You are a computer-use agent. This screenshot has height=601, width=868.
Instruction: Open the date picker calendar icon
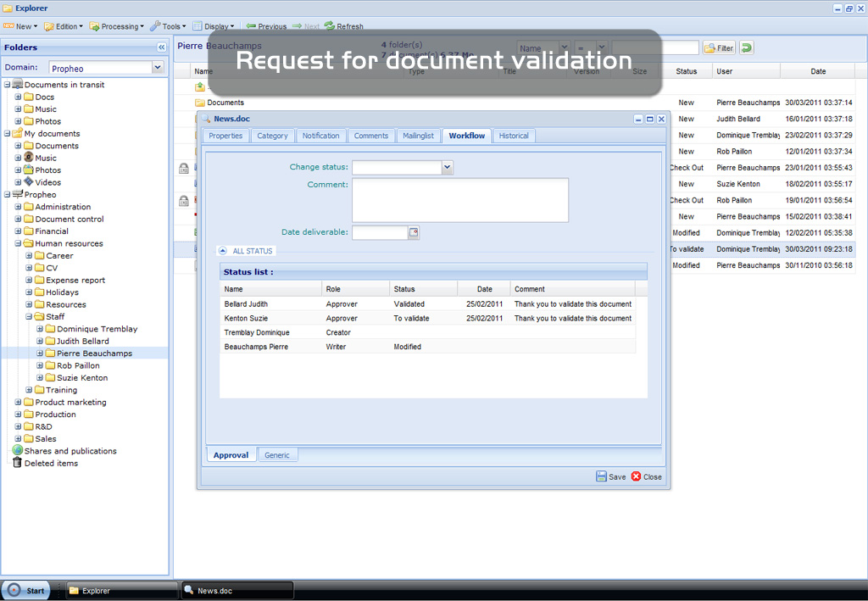click(414, 232)
